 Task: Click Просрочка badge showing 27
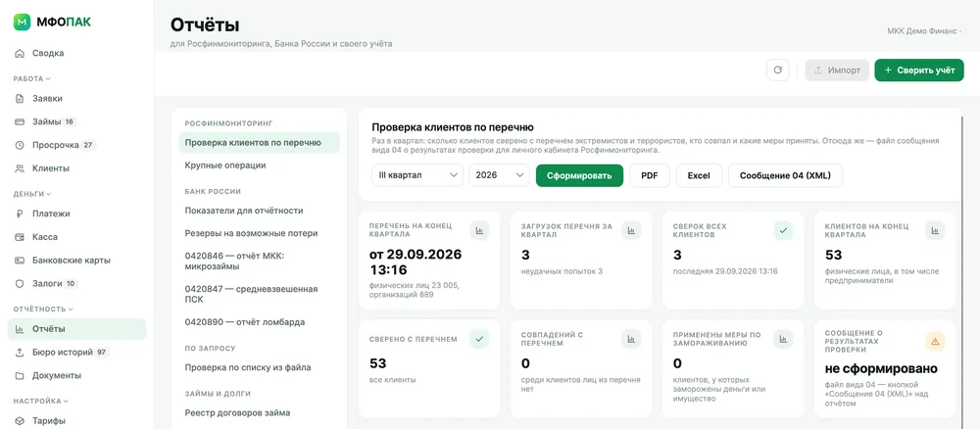pos(88,146)
